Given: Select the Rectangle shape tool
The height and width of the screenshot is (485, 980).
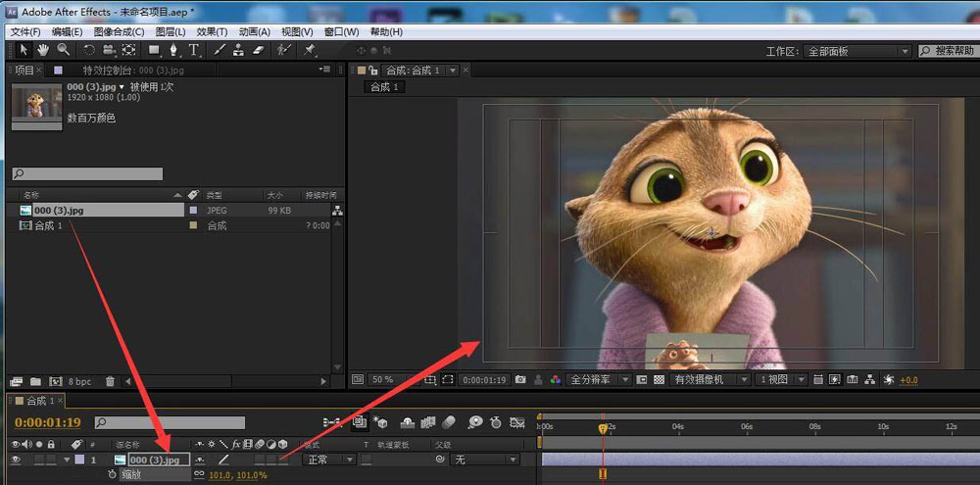Looking at the screenshot, I should click(x=154, y=50).
